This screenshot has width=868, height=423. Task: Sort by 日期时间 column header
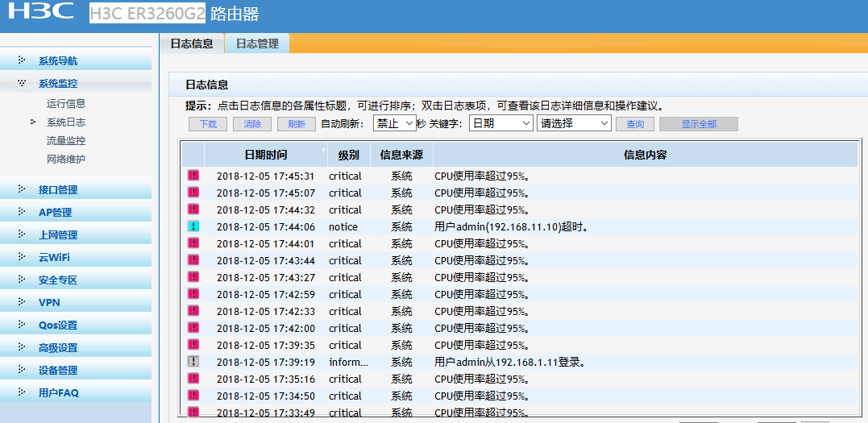pos(266,155)
